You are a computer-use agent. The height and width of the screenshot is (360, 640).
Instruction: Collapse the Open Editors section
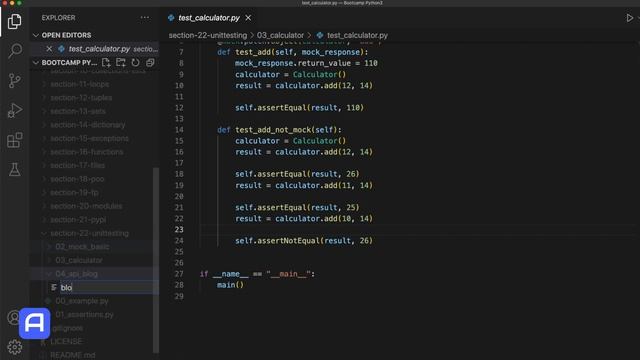tap(36, 35)
